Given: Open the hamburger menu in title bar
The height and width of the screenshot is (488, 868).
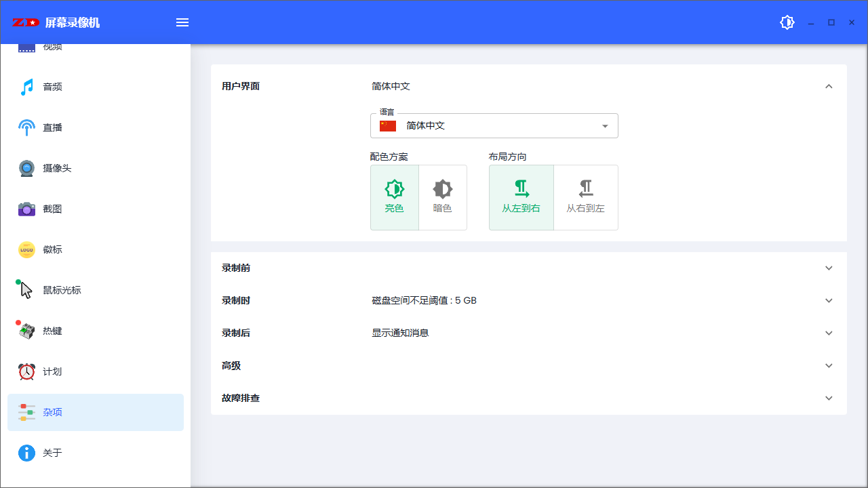Looking at the screenshot, I should [182, 22].
